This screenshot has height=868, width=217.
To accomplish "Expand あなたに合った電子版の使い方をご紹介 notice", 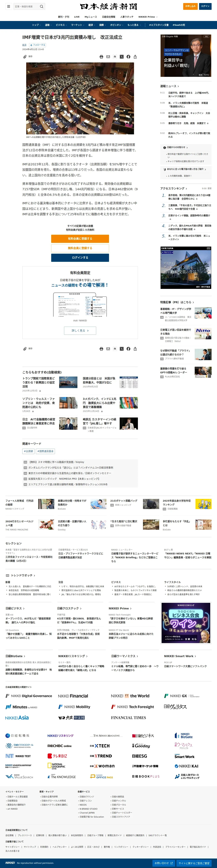I will [186, 169].
